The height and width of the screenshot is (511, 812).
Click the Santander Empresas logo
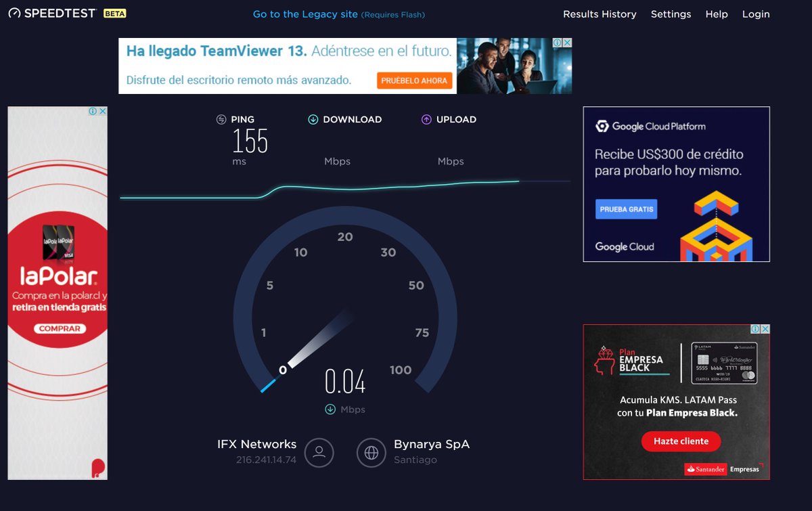coord(723,469)
